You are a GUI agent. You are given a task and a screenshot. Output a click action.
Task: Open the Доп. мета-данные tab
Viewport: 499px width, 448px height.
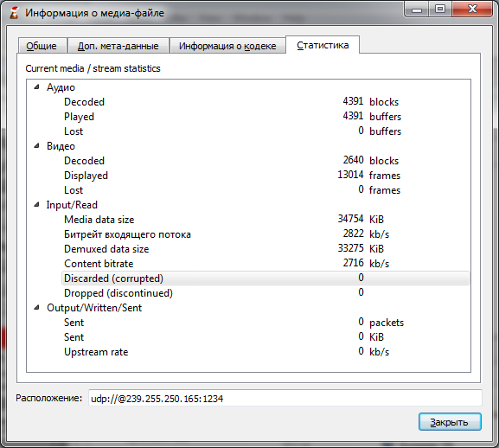[118, 46]
